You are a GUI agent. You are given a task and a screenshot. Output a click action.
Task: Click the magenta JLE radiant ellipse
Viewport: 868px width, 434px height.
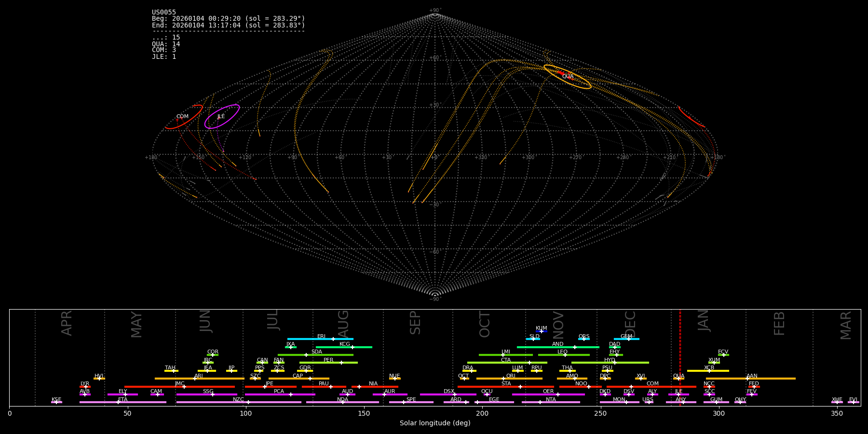coord(222,117)
